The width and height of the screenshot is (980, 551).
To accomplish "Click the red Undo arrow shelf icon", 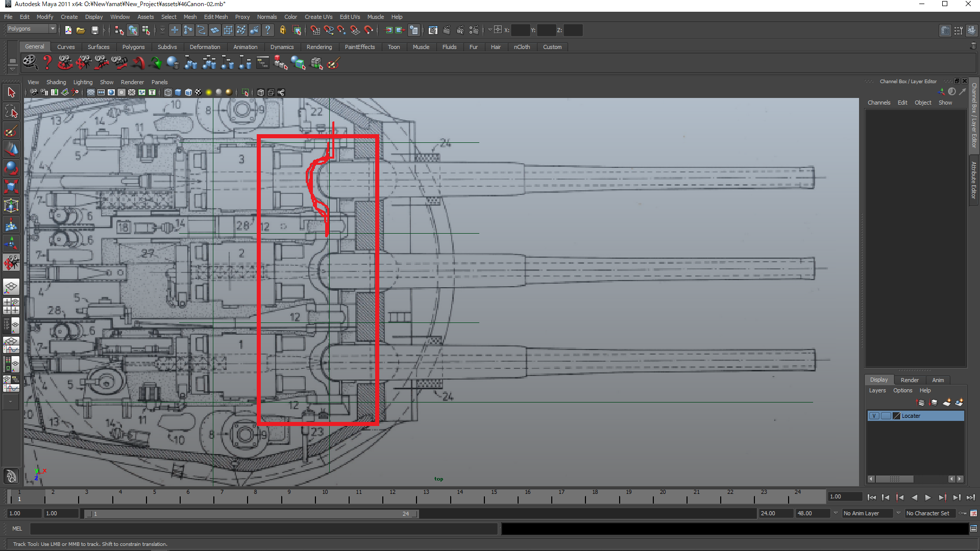I will (x=138, y=63).
